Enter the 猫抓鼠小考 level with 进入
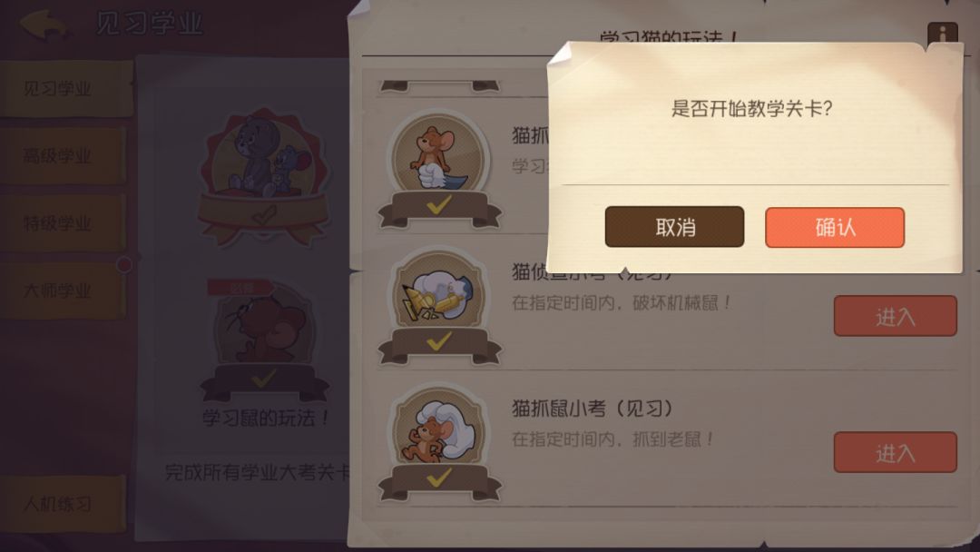The image size is (980, 552). (895, 452)
